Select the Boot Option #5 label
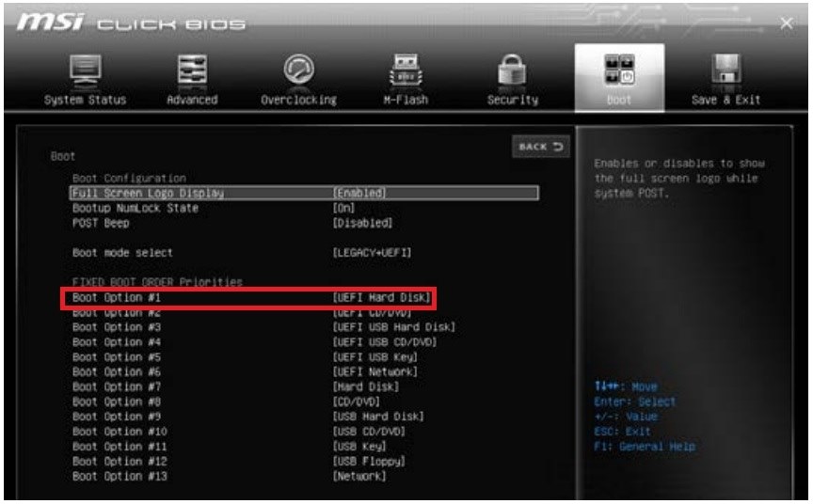Screen dimensions: 813x504 coord(117,357)
